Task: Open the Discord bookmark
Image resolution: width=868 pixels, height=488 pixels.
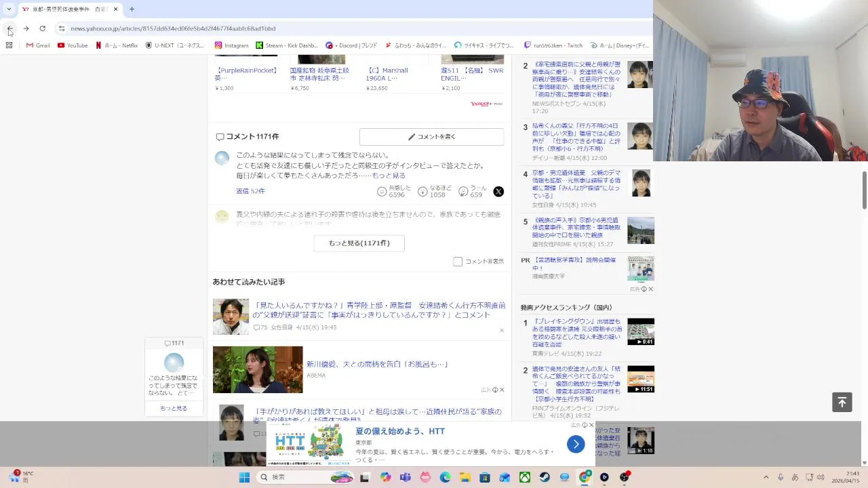Action: [351, 45]
